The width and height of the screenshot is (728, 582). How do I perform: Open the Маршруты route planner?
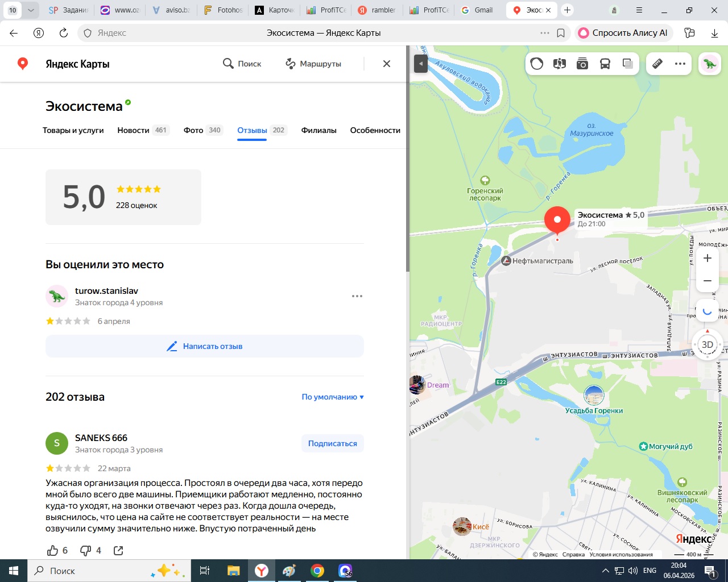click(x=313, y=64)
